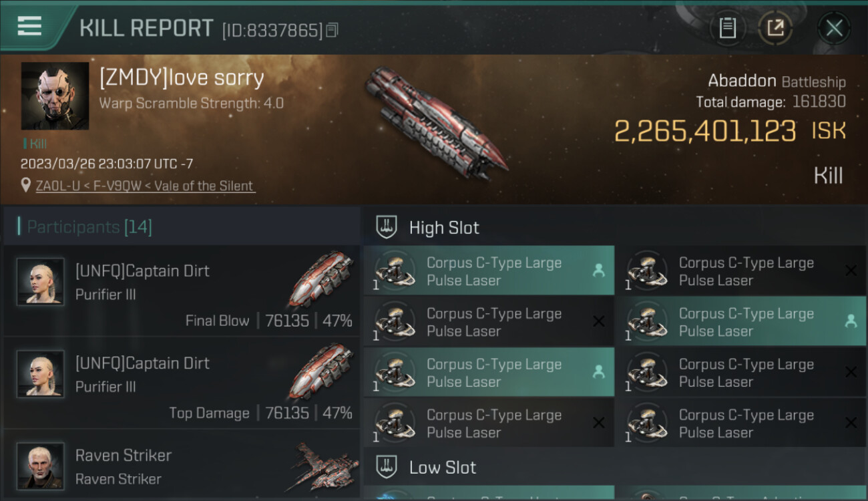
Task: Click the share kill report icon
Action: pyautogui.click(x=775, y=28)
